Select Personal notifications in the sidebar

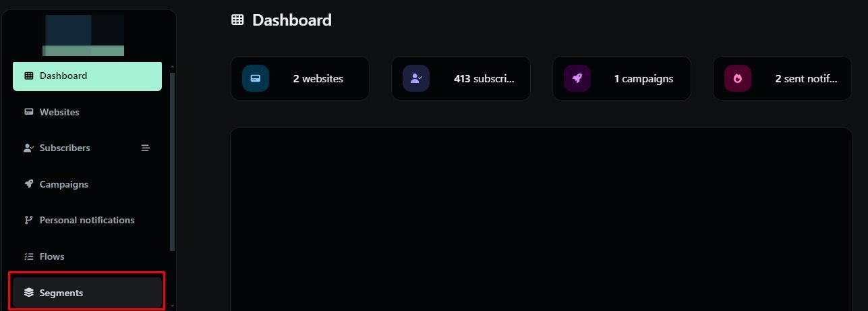87,220
